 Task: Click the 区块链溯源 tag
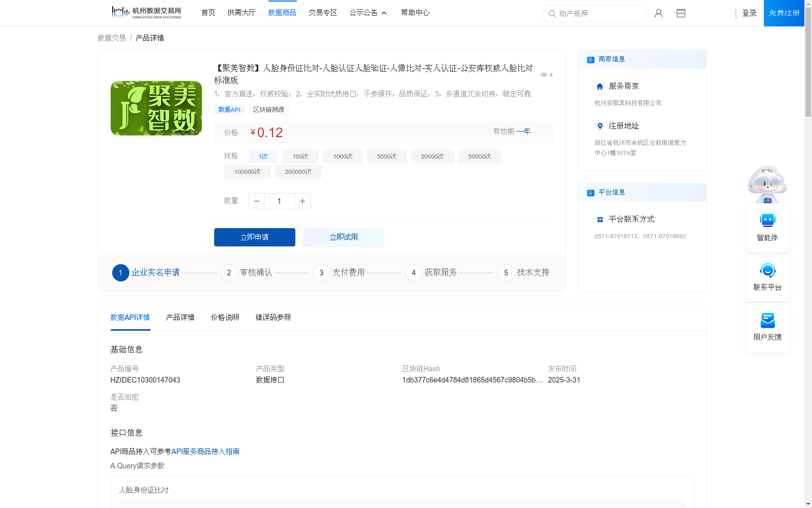(x=269, y=110)
